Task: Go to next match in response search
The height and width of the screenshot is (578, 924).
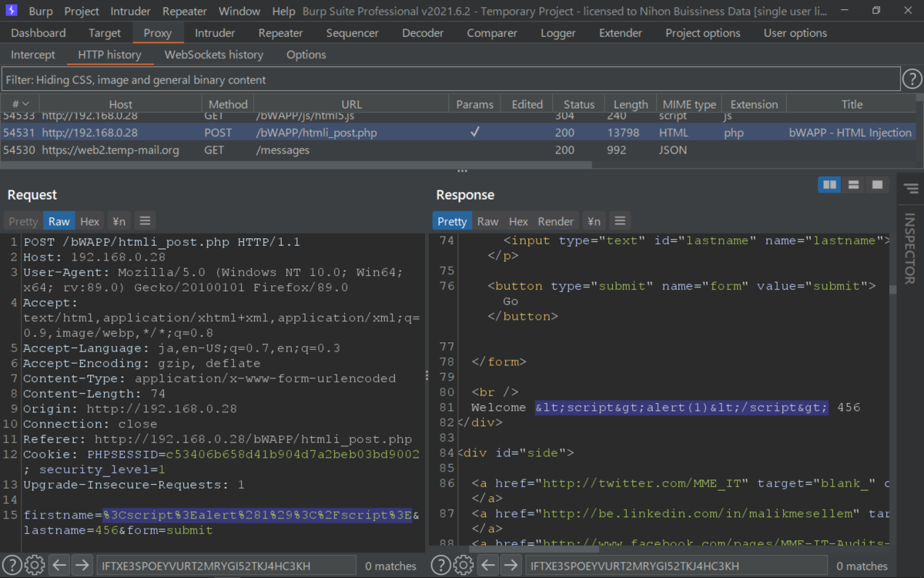Action: (x=511, y=566)
